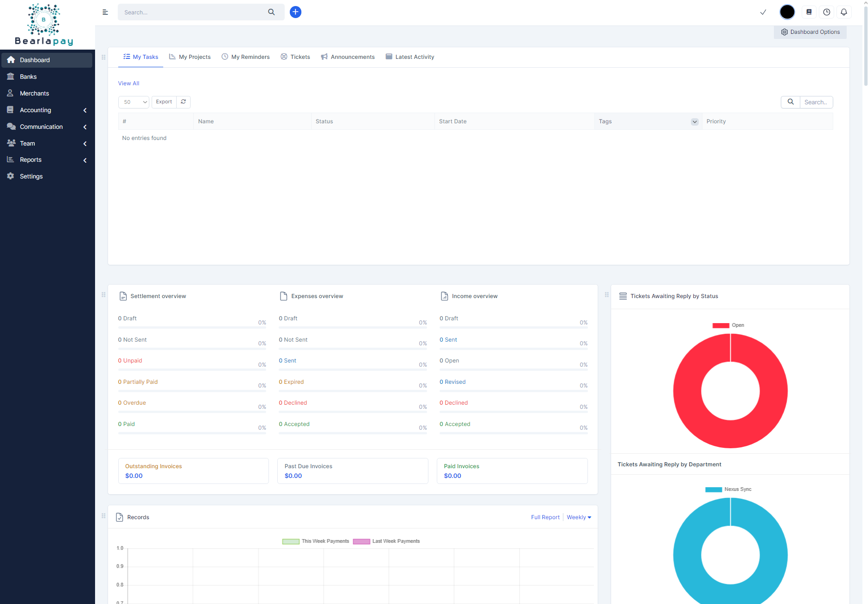The height and width of the screenshot is (604, 868).
Task: Click the blue plus quick-create button
Action: pos(295,12)
